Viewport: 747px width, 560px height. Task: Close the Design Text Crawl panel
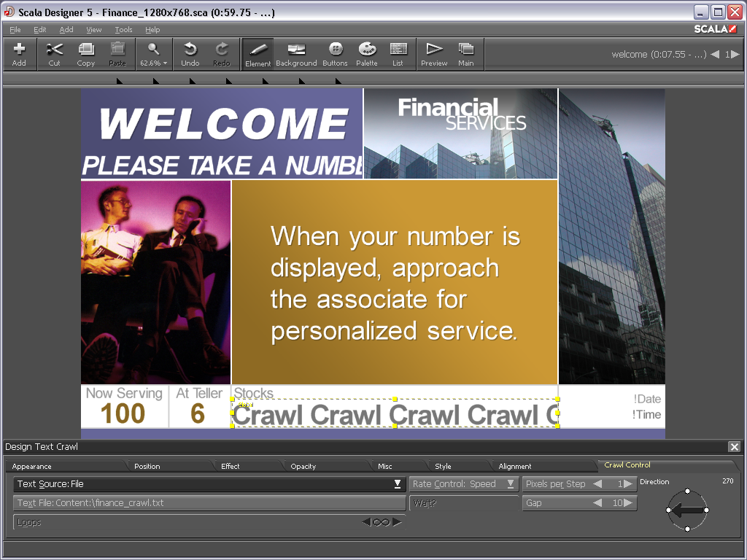point(734,446)
